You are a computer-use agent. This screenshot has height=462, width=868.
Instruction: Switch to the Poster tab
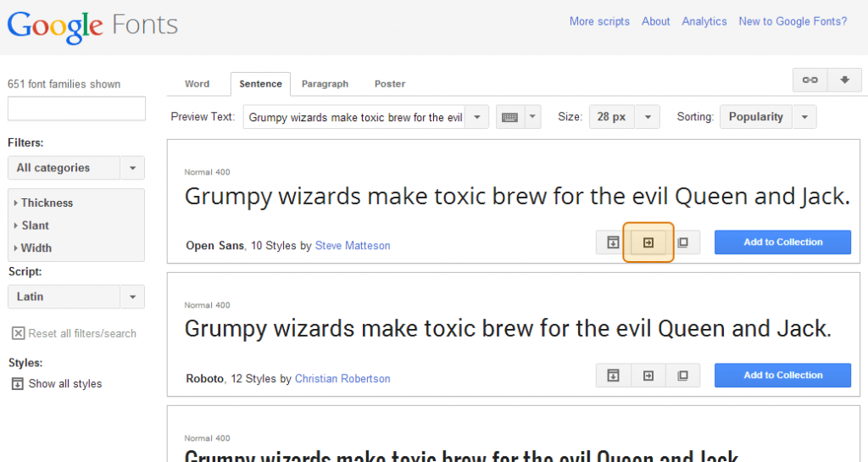click(x=390, y=84)
